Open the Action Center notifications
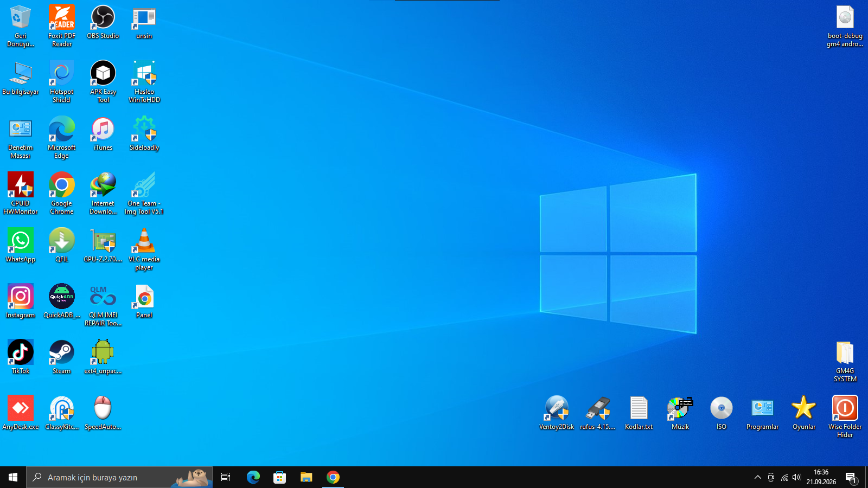 [851, 477]
